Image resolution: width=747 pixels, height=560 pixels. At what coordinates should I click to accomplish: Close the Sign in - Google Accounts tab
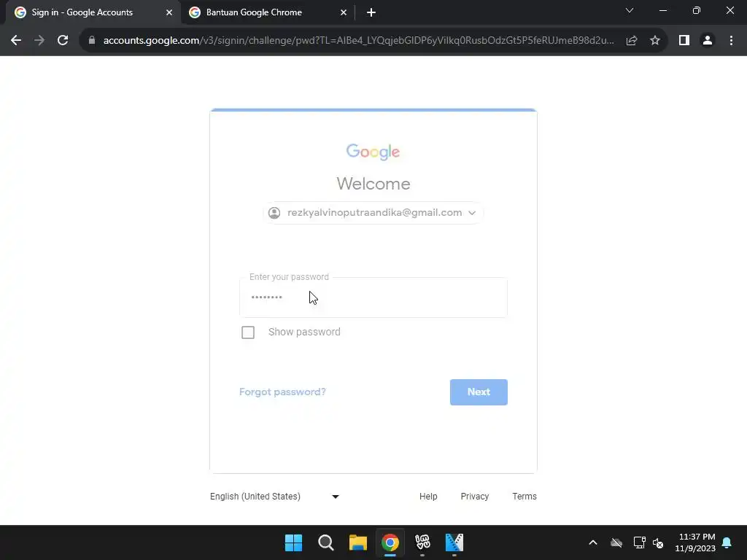(169, 12)
